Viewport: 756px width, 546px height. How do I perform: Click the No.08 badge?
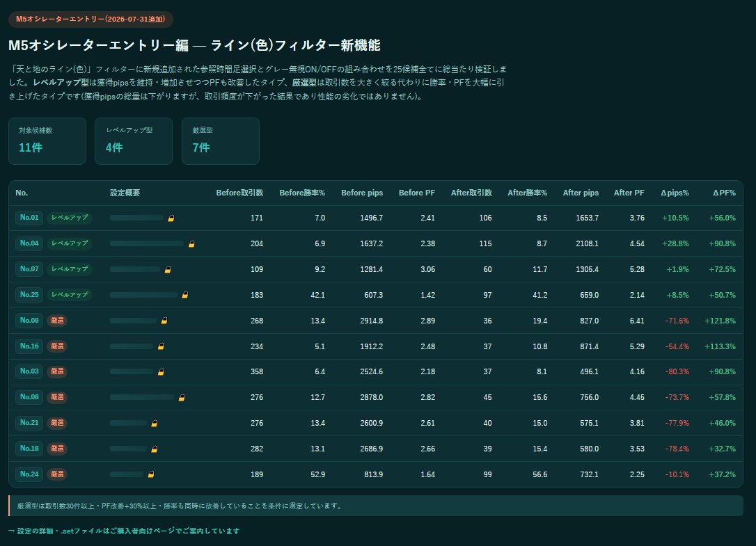coord(29,397)
